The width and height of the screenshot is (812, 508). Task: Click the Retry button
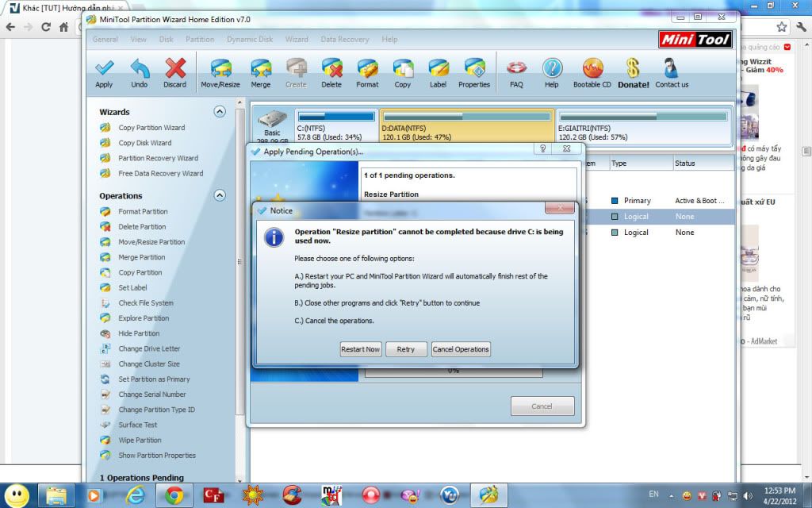pos(405,349)
